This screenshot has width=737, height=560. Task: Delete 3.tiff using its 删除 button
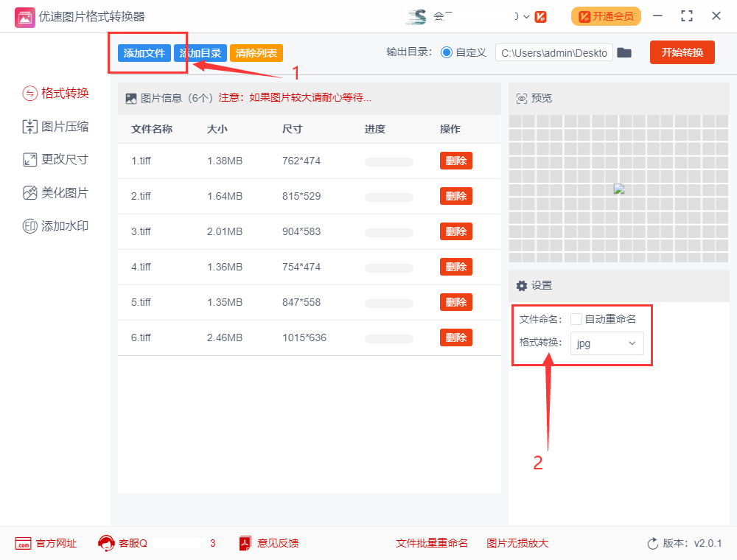455,231
